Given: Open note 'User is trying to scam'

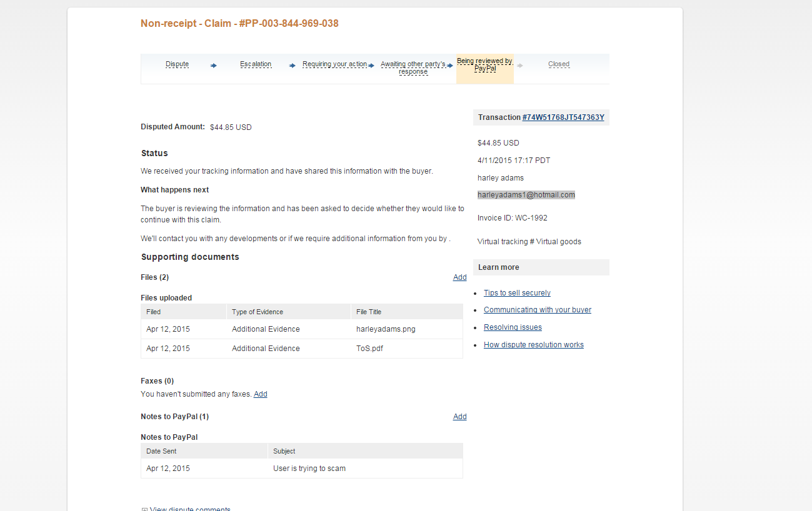Looking at the screenshot, I should click(309, 469).
